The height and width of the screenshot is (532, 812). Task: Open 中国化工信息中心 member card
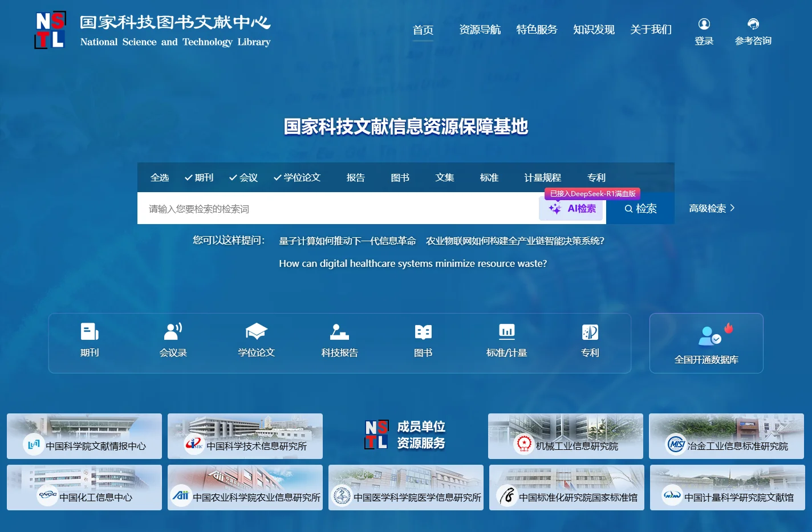(84, 488)
